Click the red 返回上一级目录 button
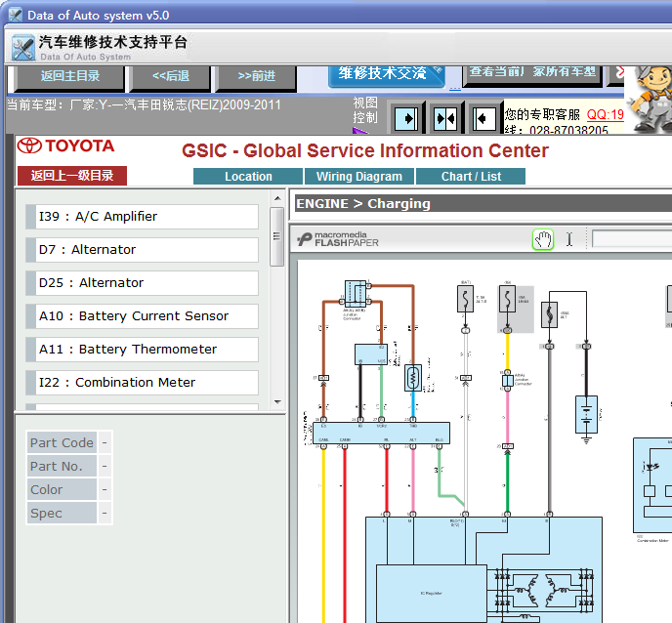The width and height of the screenshot is (672, 623). tap(72, 176)
